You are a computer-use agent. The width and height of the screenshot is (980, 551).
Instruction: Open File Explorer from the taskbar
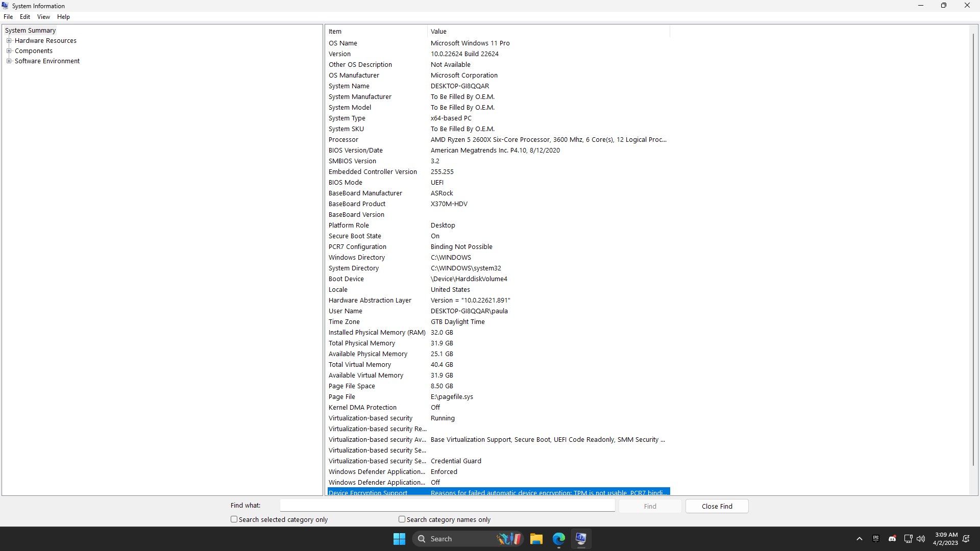(536, 539)
